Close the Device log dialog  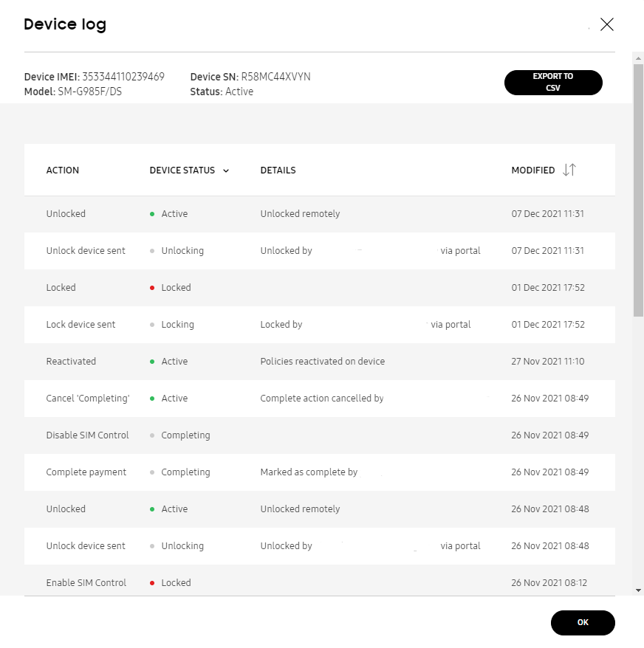(x=607, y=24)
